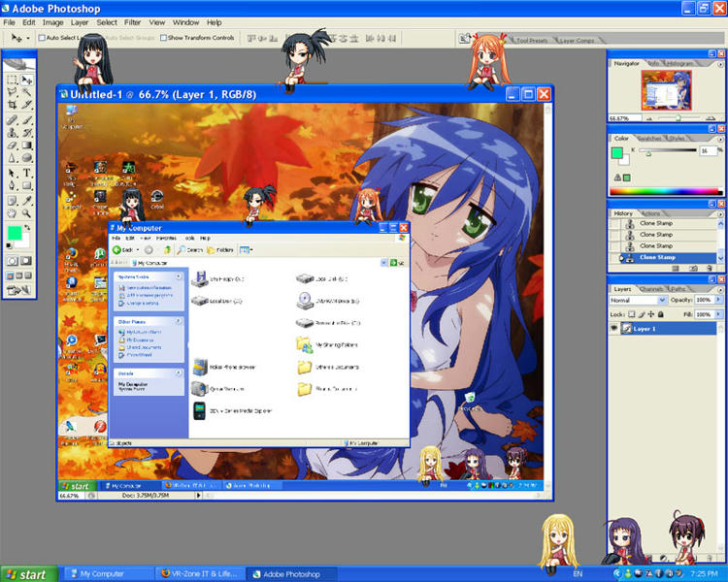Switch to the Channels tab
The width and height of the screenshot is (728, 582).
[x=651, y=289]
